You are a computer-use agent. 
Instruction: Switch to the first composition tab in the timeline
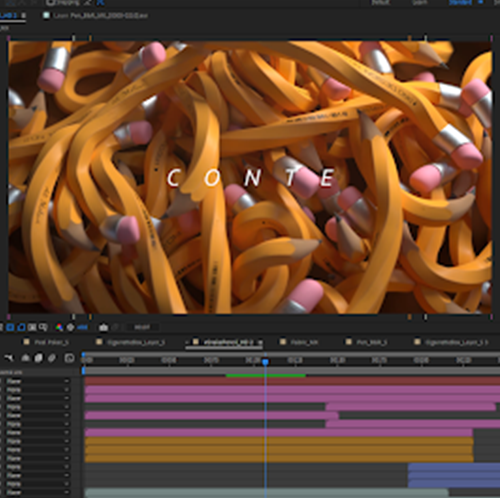47,342
